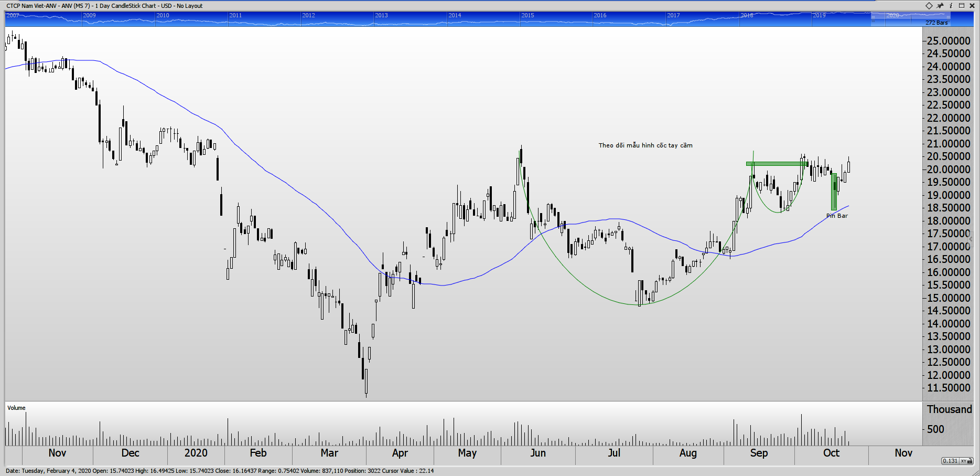Select the 'Theo dõi mẫu hình cốc tay cầm' note
The image size is (980, 476).
pyautogui.click(x=645, y=145)
